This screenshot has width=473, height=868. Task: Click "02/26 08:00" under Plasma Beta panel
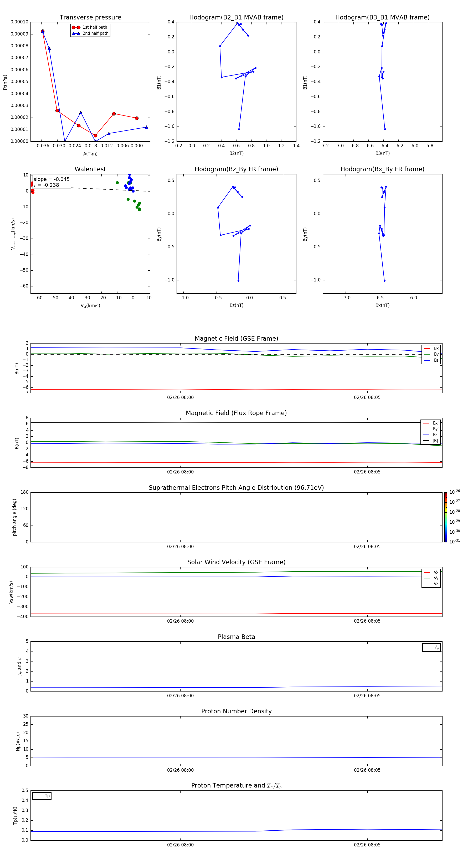click(181, 695)
